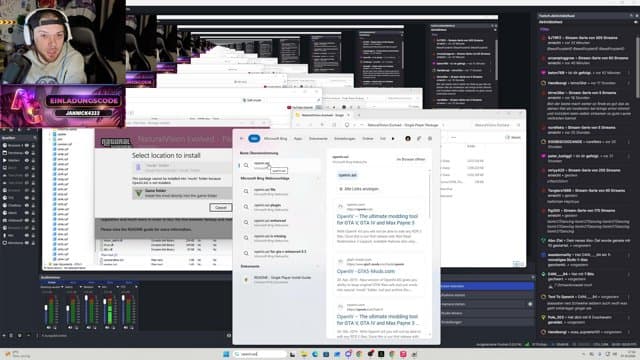Open Windows Start menu
640x360 pixels.
pos(226,354)
